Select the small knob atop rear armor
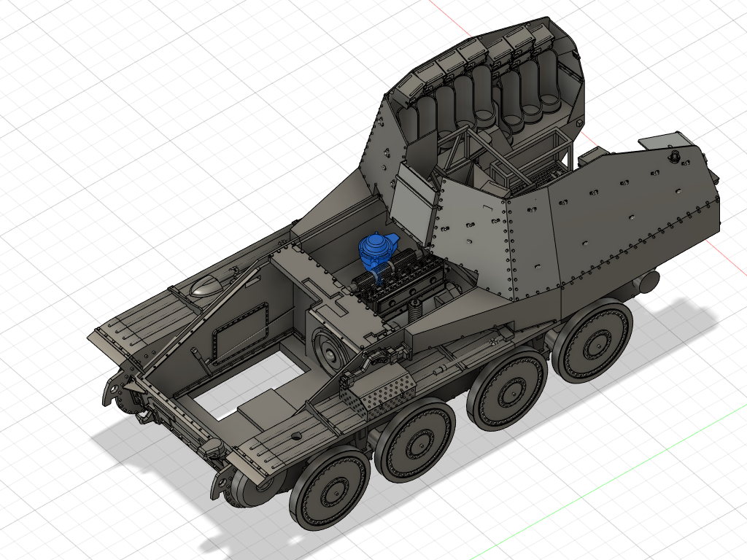This screenshot has width=747, height=560. [x=676, y=155]
